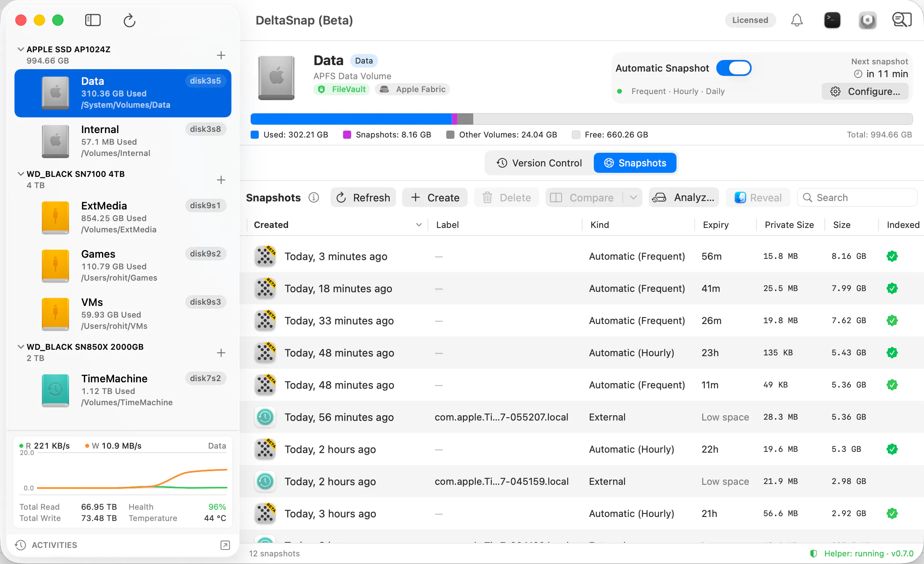
Task: Click the snapshot icon for 18 minutes ago row
Action: point(265,288)
